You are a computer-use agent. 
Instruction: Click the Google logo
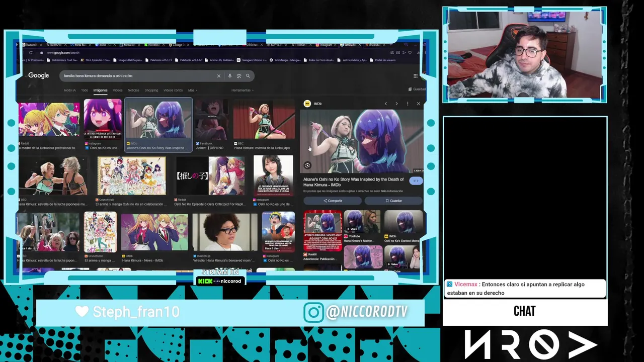(39, 75)
